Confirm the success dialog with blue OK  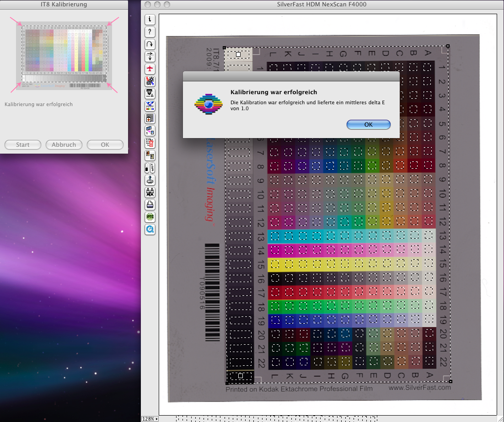pyautogui.click(x=368, y=125)
